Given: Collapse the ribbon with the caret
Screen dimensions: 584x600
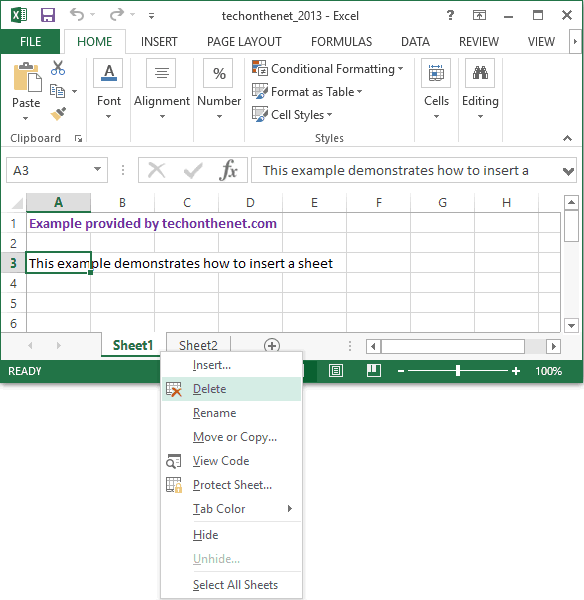Looking at the screenshot, I should coord(568,138).
